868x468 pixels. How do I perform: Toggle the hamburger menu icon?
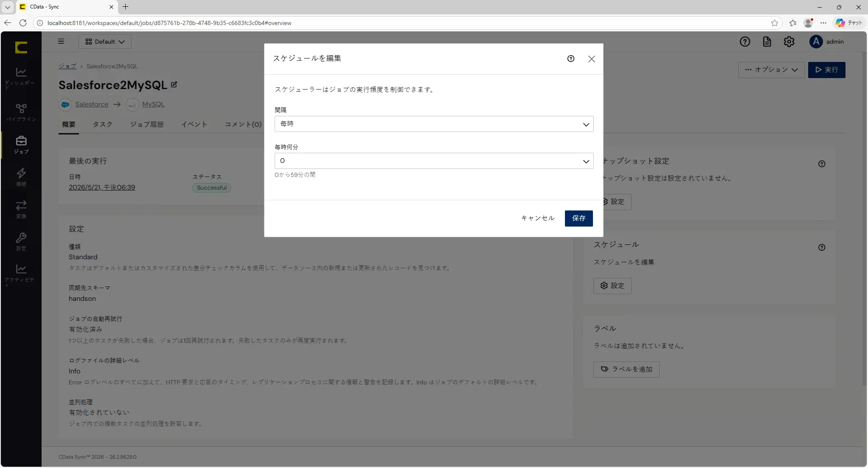tap(61, 42)
